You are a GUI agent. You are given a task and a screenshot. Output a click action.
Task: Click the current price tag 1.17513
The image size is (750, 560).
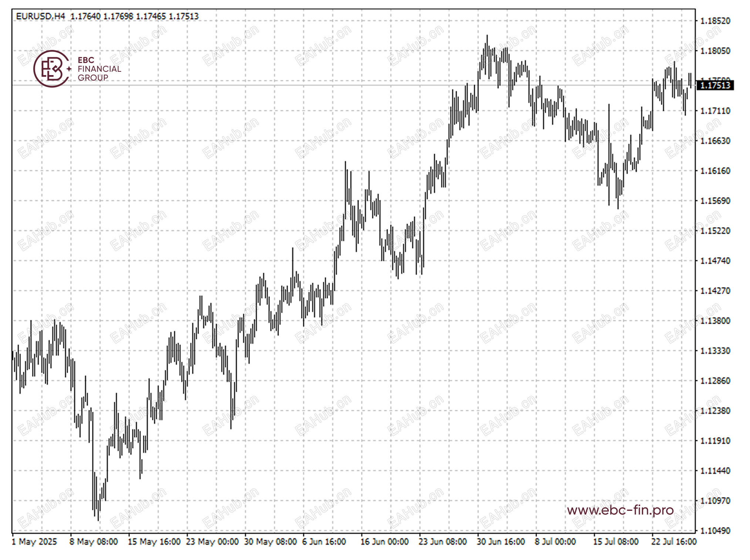(x=715, y=85)
